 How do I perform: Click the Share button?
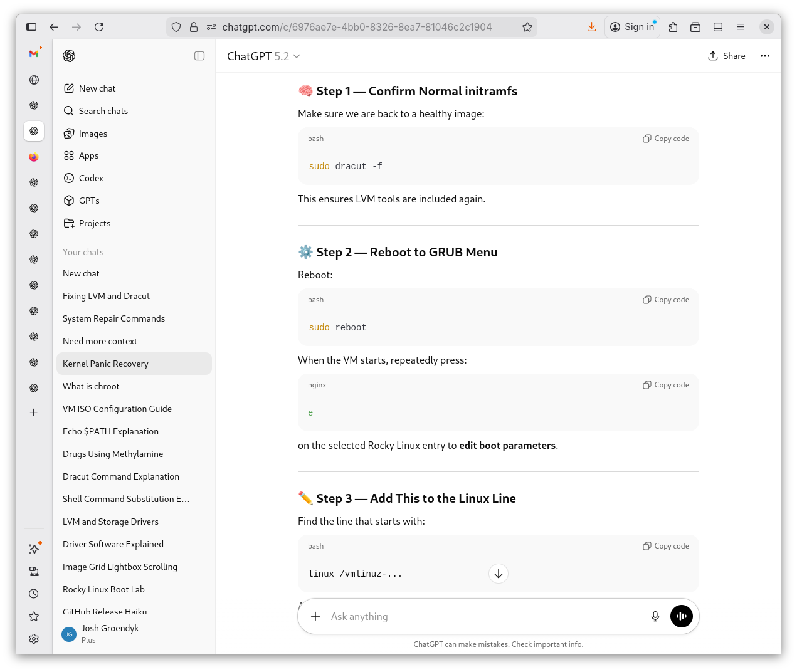726,56
